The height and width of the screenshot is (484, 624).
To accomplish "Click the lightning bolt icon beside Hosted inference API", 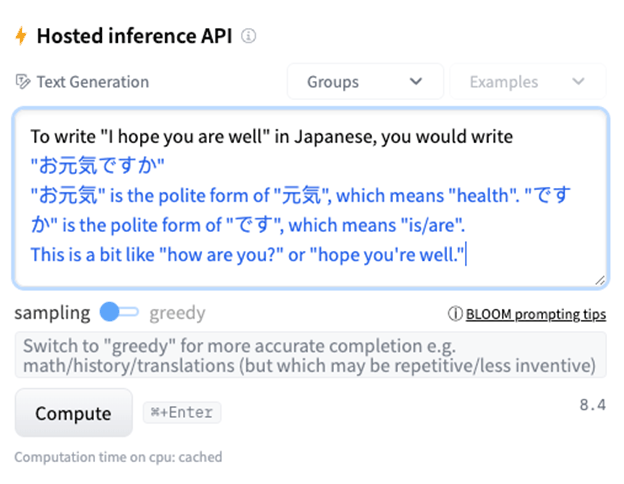I will point(21,36).
